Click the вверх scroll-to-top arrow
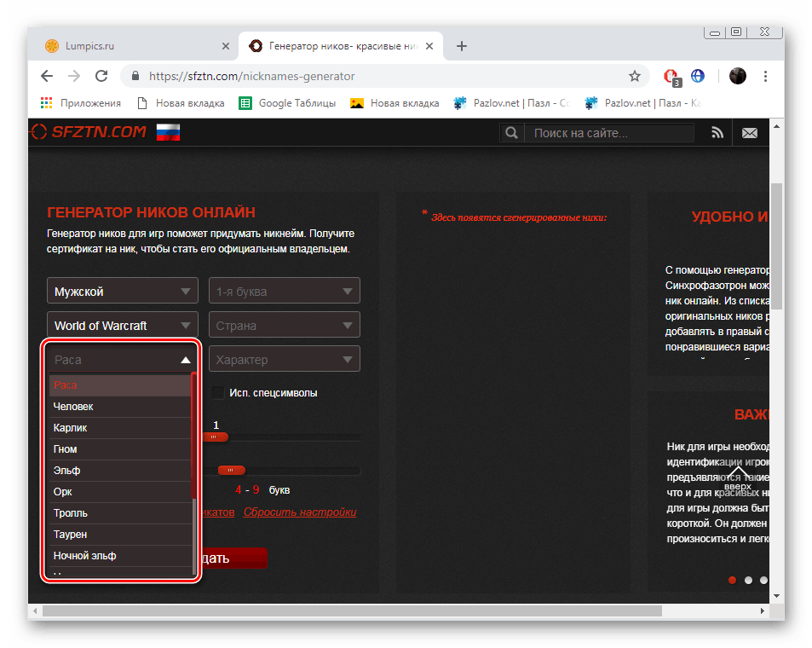This screenshot has height=648, width=812. click(x=738, y=478)
